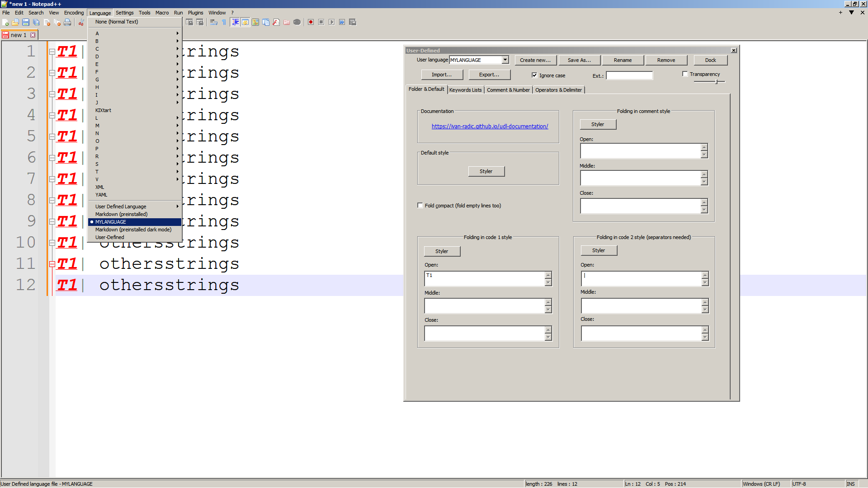Click Folding in code 1 Open field
Viewport: 868px width, 488px height.
pyautogui.click(x=484, y=279)
